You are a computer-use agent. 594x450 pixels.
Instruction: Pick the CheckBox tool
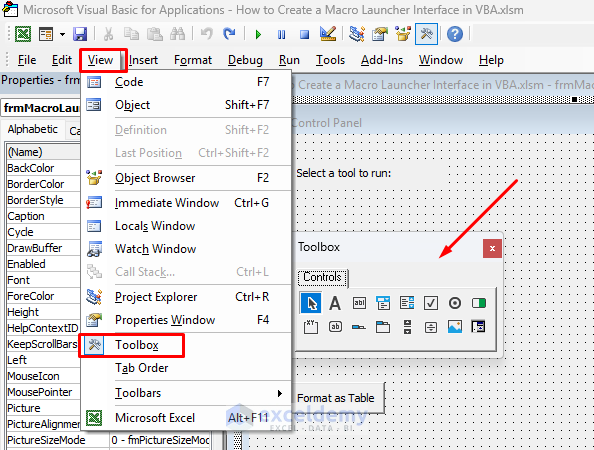coord(431,303)
